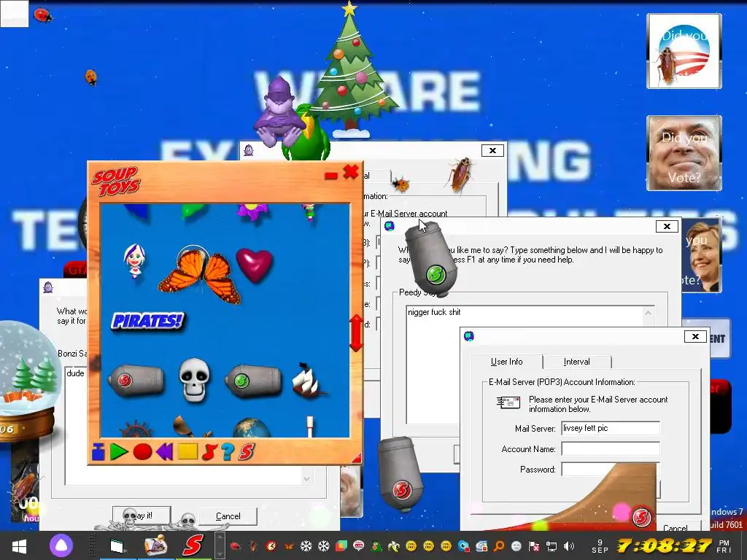Click the orange magnifier tray icon

[499, 546]
